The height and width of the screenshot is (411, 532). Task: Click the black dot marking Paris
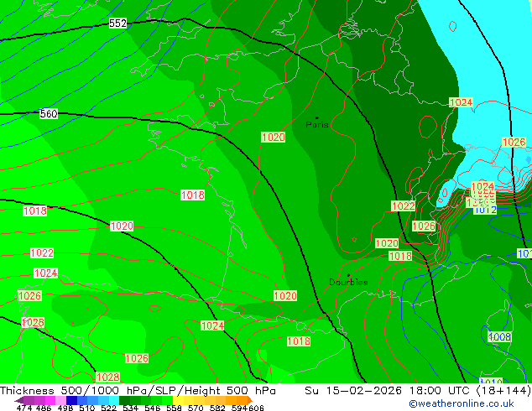click(x=317, y=117)
